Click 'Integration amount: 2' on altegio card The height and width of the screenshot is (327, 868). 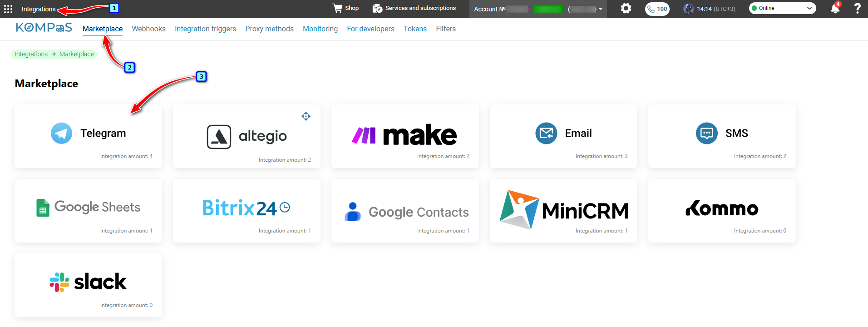coord(285,160)
